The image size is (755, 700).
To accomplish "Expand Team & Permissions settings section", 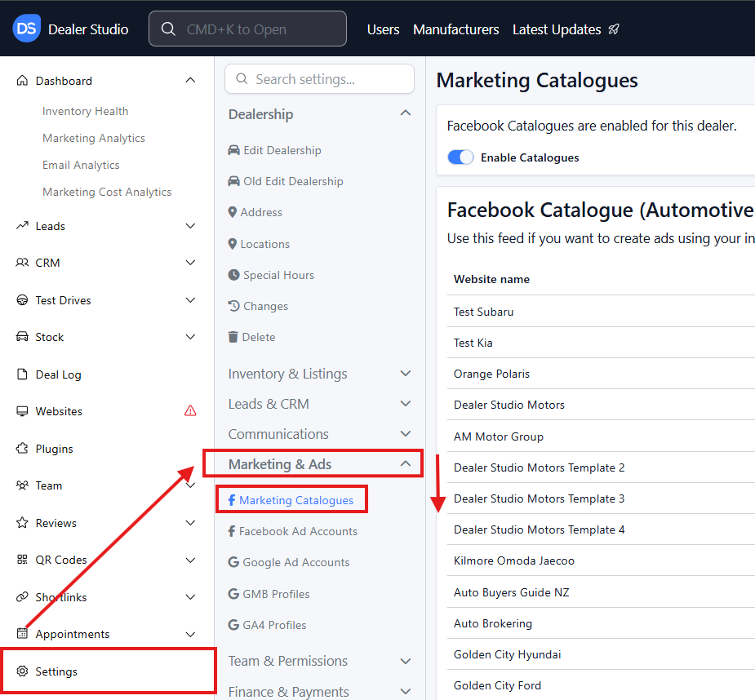I will tap(406, 661).
